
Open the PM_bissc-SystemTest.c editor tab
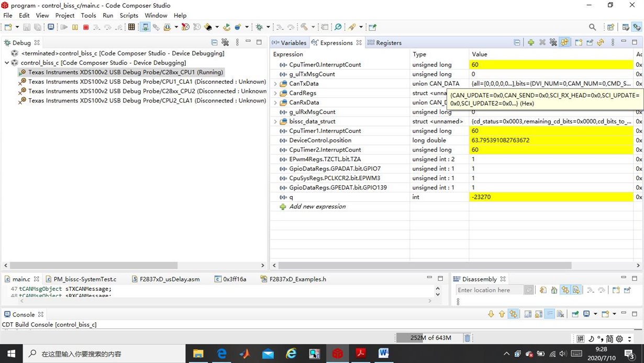tap(85, 279)
